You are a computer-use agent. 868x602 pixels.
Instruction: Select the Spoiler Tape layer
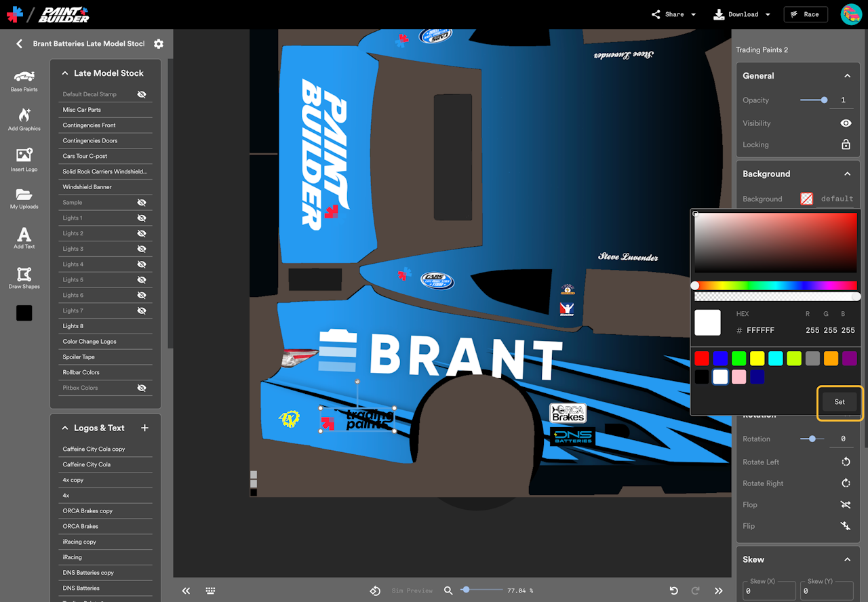tap(79, 357)
